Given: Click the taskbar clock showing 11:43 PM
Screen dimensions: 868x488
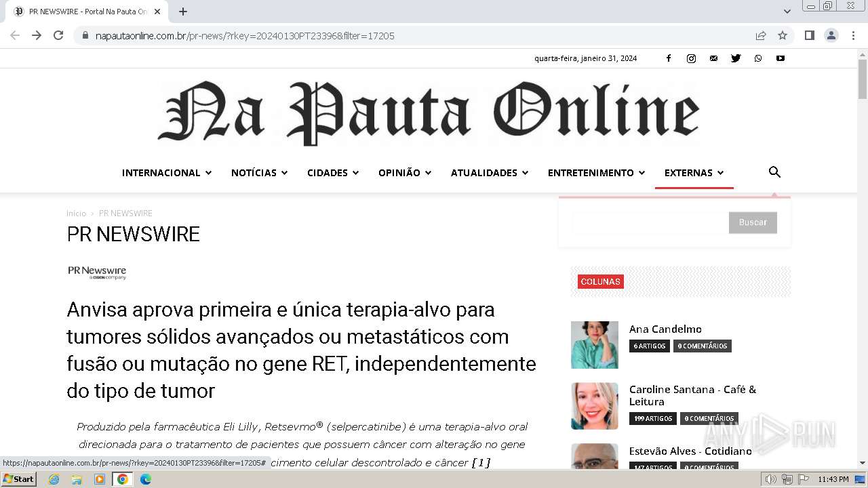Looking at the screenshot, I should 833,479.
